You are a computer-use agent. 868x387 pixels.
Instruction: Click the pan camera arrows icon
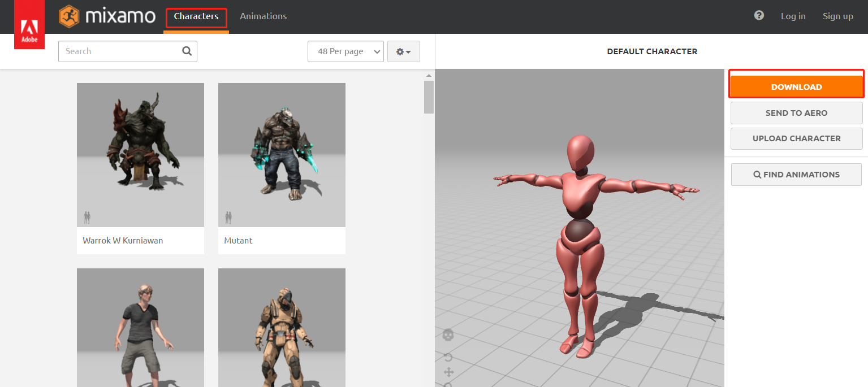point(449,372)
